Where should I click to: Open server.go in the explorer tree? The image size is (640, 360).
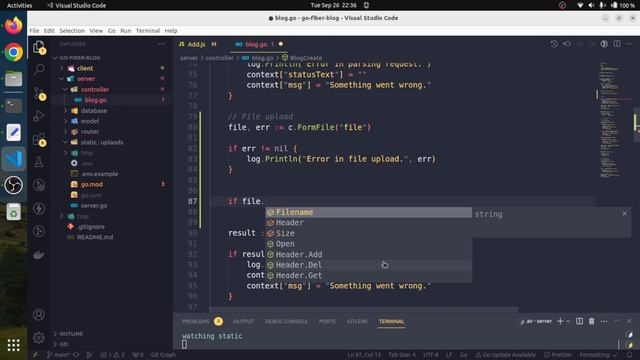94,206
